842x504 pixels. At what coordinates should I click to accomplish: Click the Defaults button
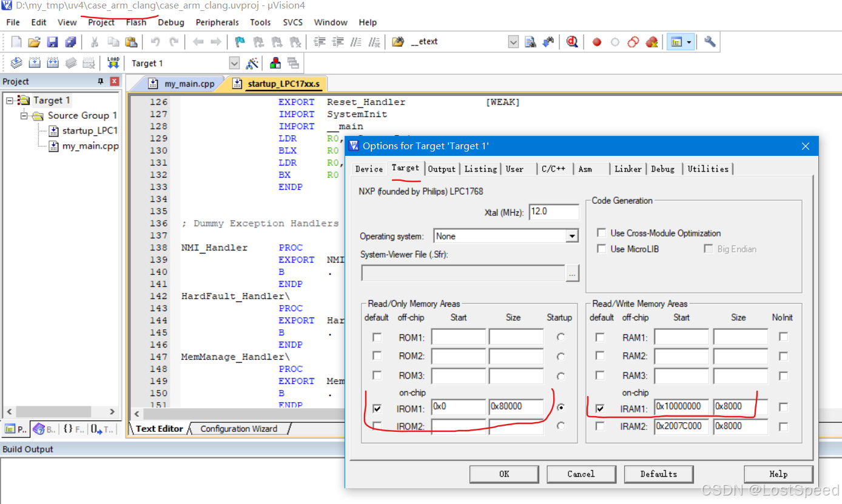click(x=658, y=474)
